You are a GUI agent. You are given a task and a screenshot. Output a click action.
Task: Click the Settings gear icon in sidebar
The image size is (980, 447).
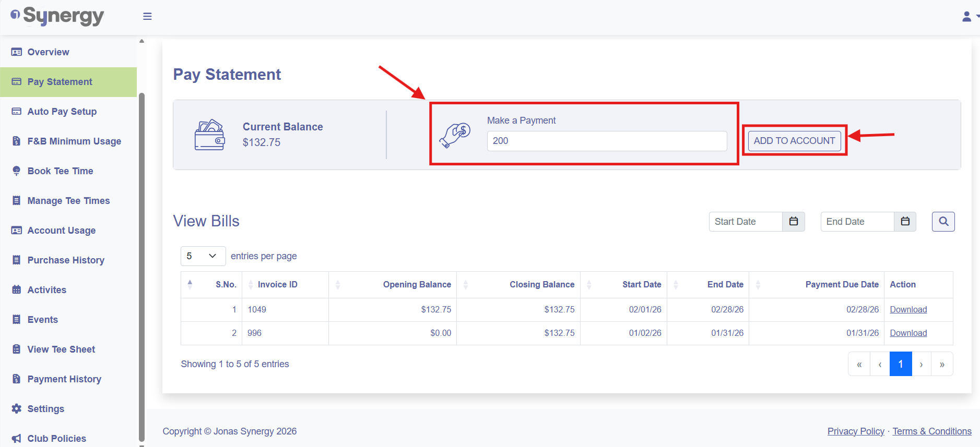click(17, 409)
